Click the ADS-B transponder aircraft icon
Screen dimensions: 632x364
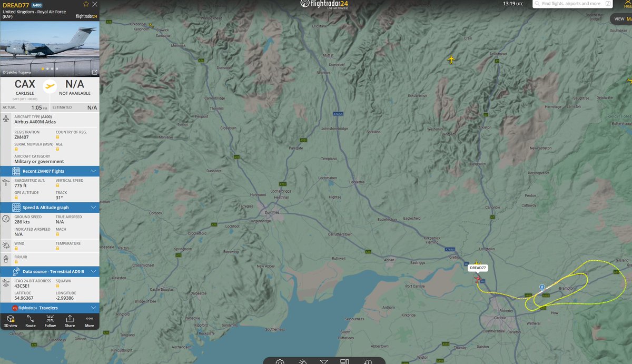tap(6, 283)
